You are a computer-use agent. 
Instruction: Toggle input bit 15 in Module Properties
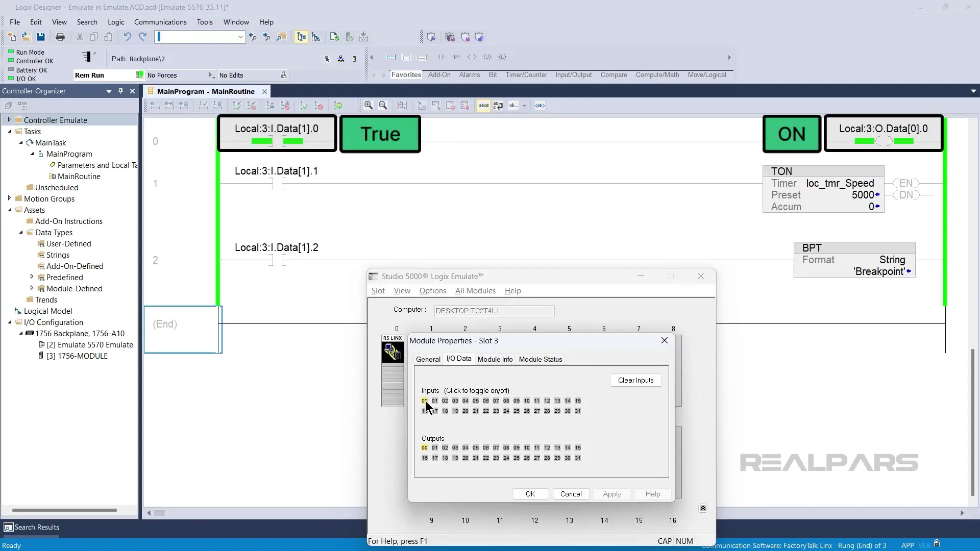[578, 401]
